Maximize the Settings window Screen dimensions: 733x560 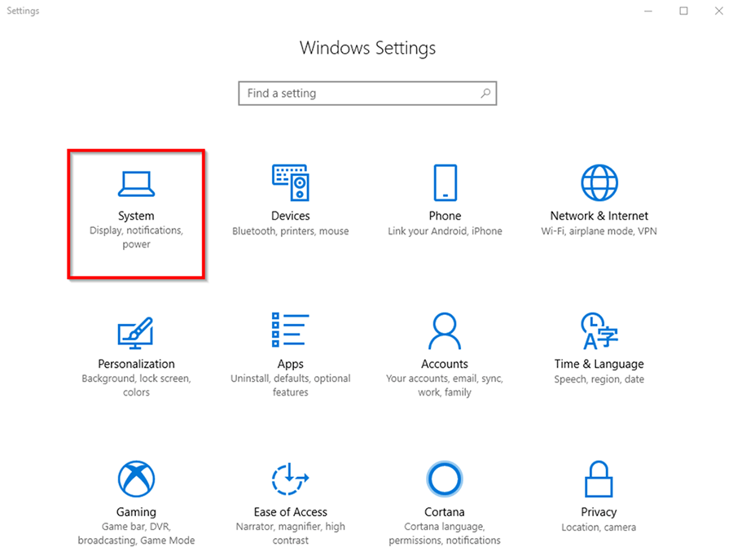pos(683,11)
